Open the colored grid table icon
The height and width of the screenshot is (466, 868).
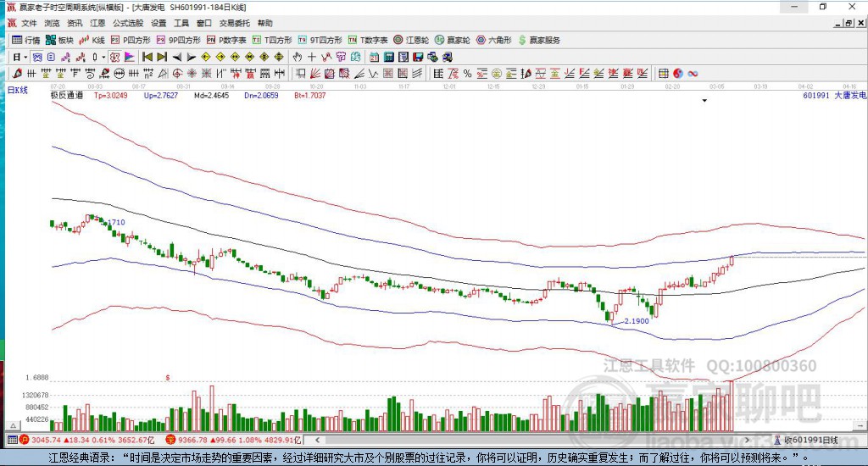point(664,74)
